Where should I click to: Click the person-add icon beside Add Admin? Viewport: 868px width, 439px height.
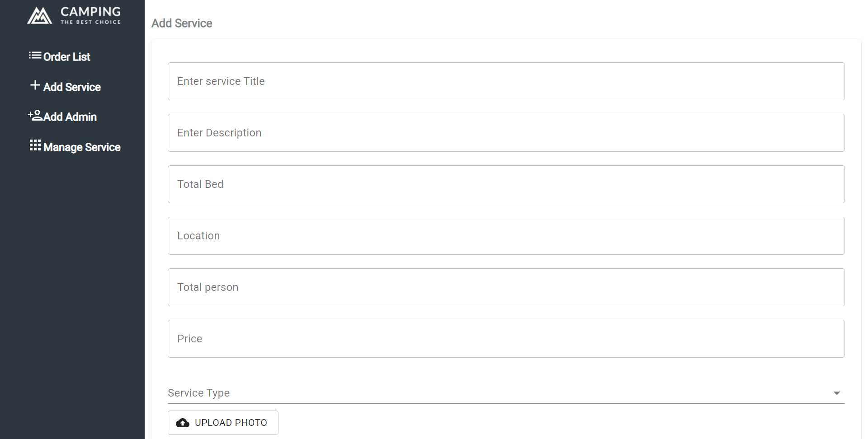click(x=35, y=115)
